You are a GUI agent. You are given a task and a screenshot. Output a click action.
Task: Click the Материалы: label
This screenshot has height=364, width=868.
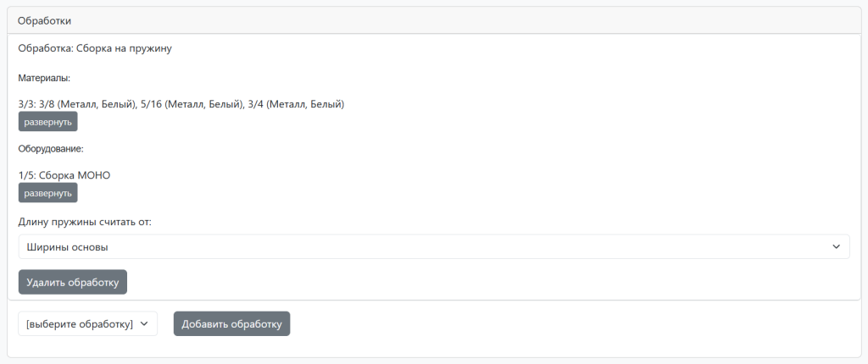44,77
